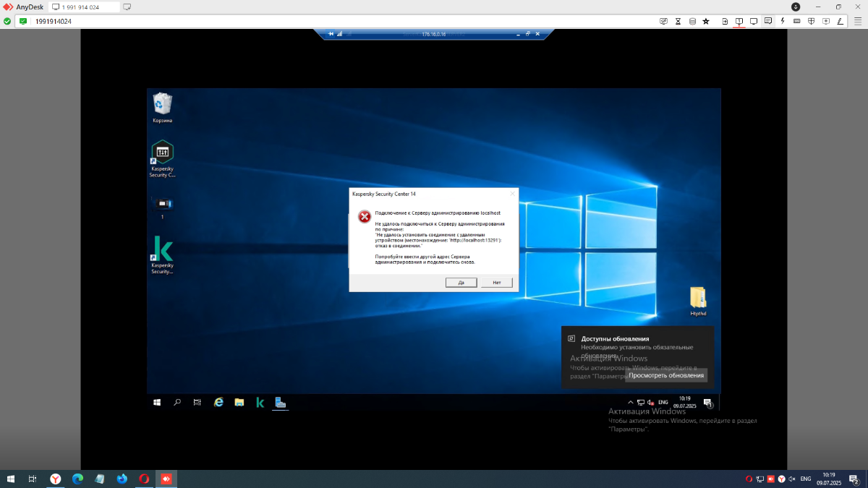Screen dimensions: 868x488
Task: Open the desktop shortcut labeled 1
Action: tap(162, 207)
